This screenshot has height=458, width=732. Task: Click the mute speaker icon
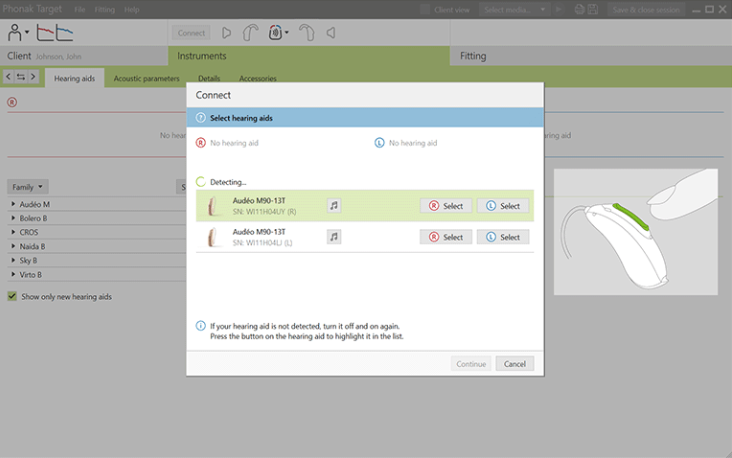(x=331, y=33)
